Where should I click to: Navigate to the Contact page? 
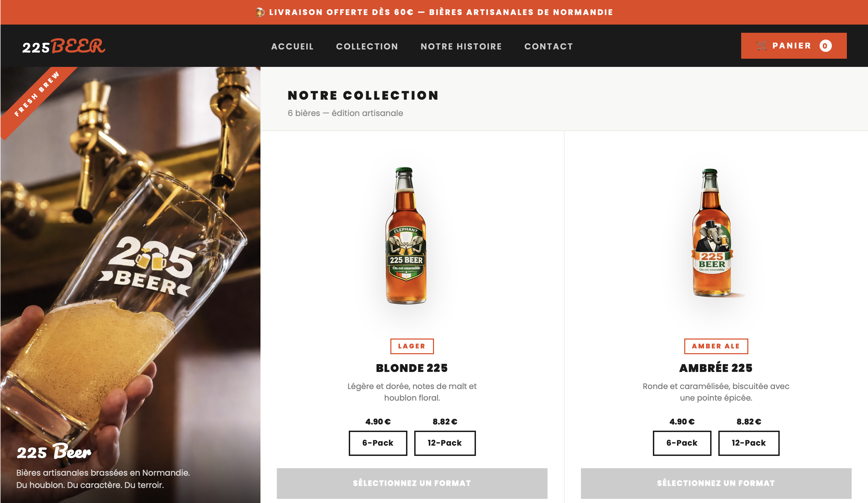pos(549,46)
